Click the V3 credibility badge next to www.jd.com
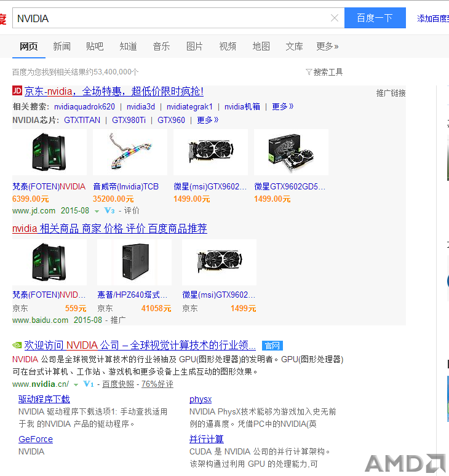This screenshot has width=449, height=476. coord(109,210)
